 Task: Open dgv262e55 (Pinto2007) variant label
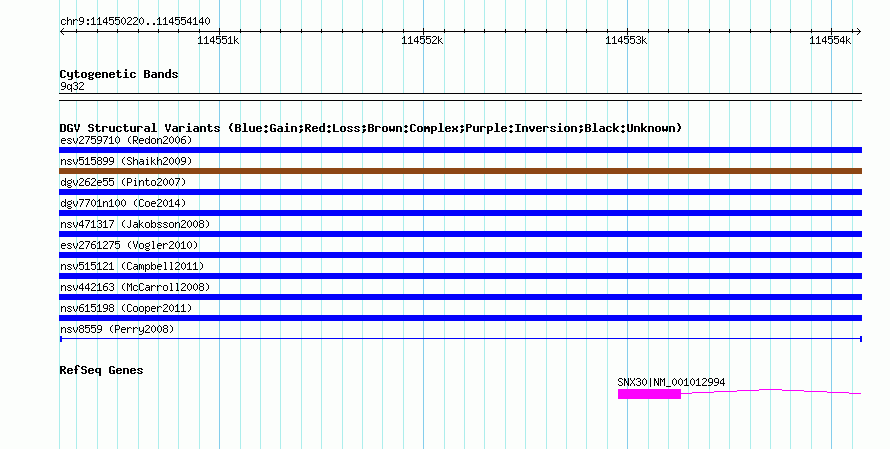(123, 182)
